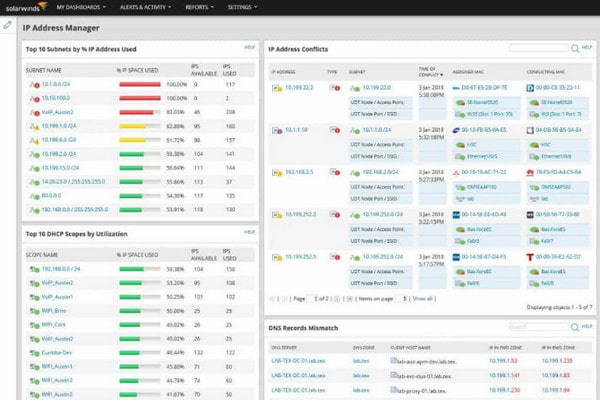
Task: Click search magnifier in IP Address Conflicts
Action: (575, 48)
